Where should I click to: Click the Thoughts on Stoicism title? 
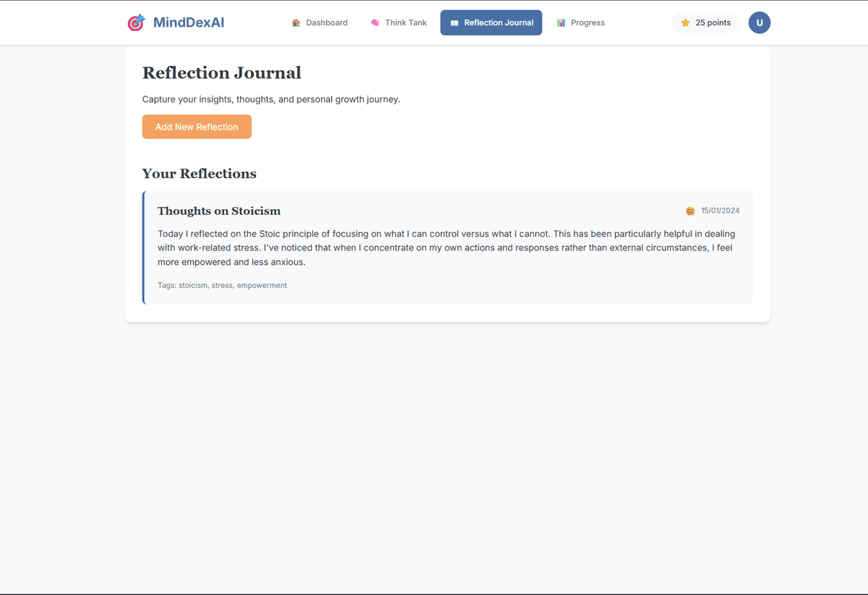[x=218, y=211]
